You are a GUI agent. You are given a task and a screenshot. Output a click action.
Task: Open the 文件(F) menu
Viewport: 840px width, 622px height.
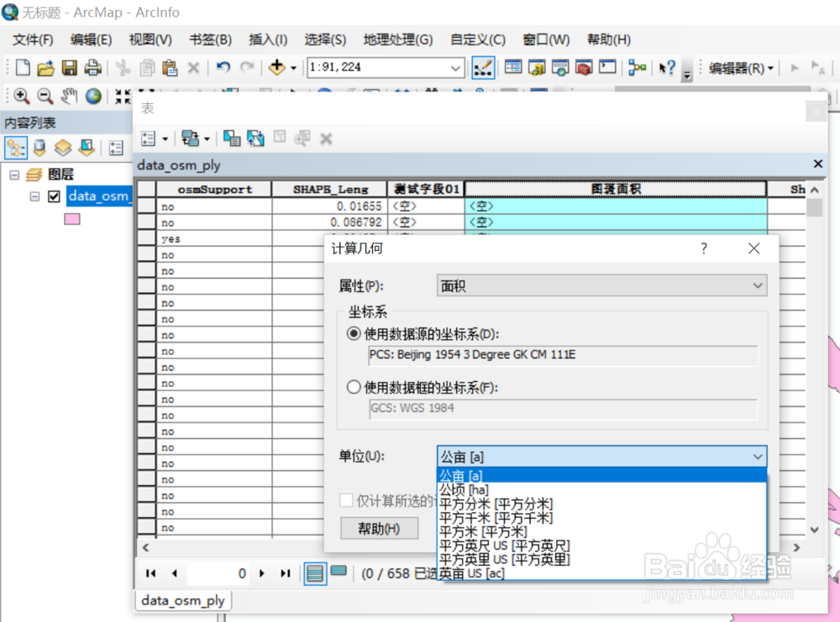click(x=34, y=39)
